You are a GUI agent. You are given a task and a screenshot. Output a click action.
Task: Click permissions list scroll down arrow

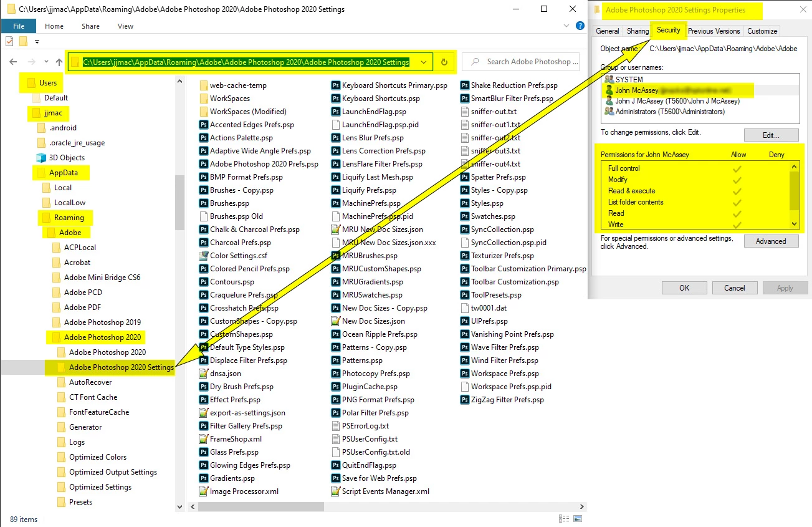pos(795,223)
